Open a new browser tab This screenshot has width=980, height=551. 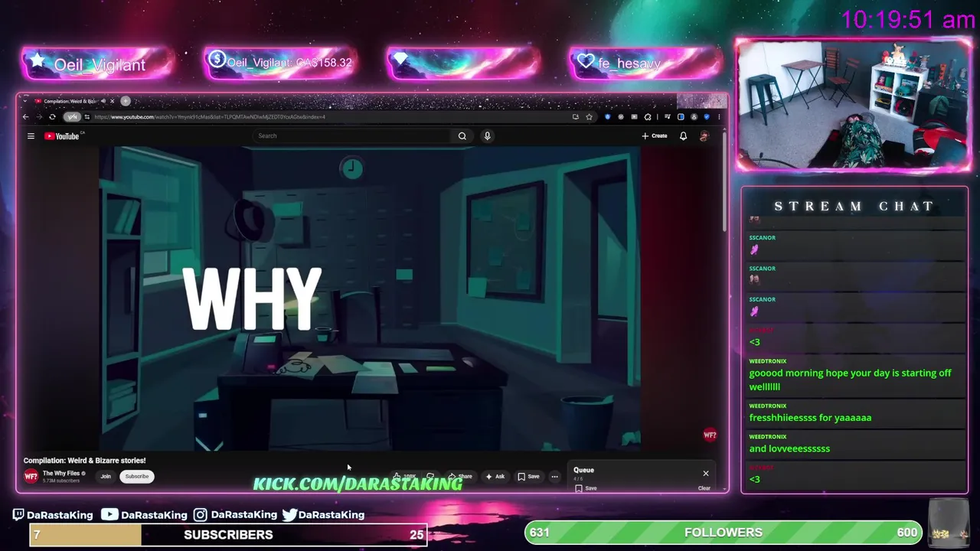[x=126, y=101]
